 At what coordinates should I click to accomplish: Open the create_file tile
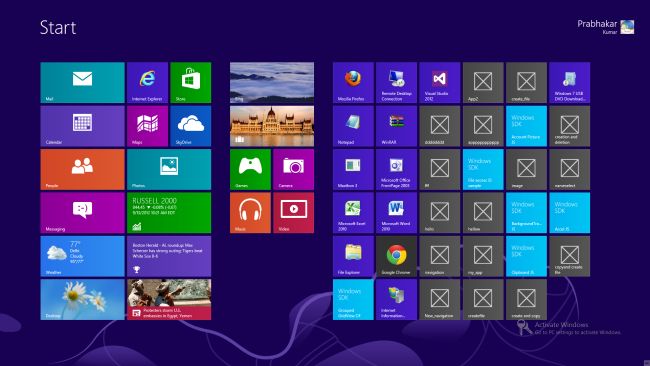526,82
